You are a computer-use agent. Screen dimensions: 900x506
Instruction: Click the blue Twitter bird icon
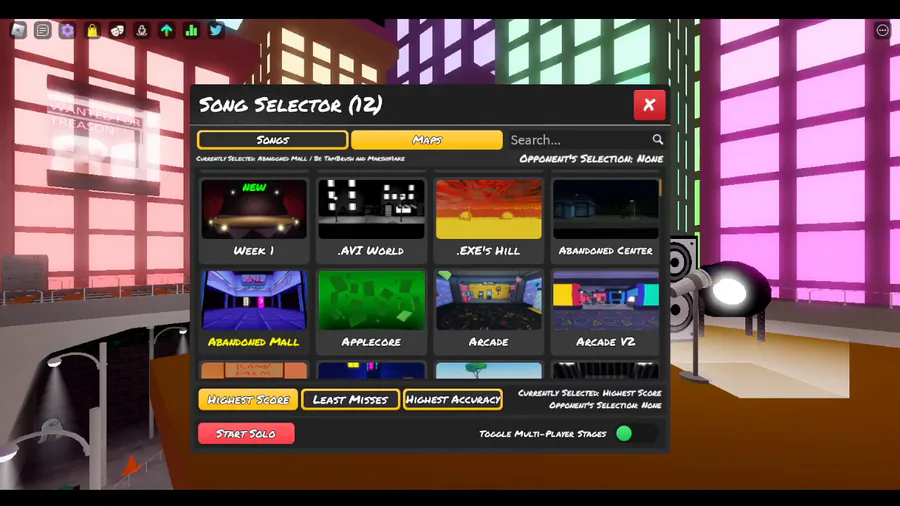[216, 30]
